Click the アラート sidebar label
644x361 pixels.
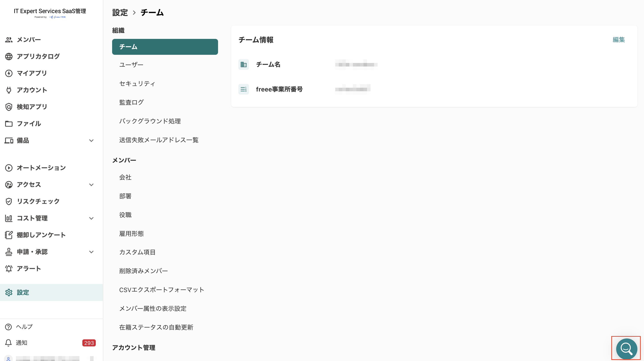tap(29, 268)
